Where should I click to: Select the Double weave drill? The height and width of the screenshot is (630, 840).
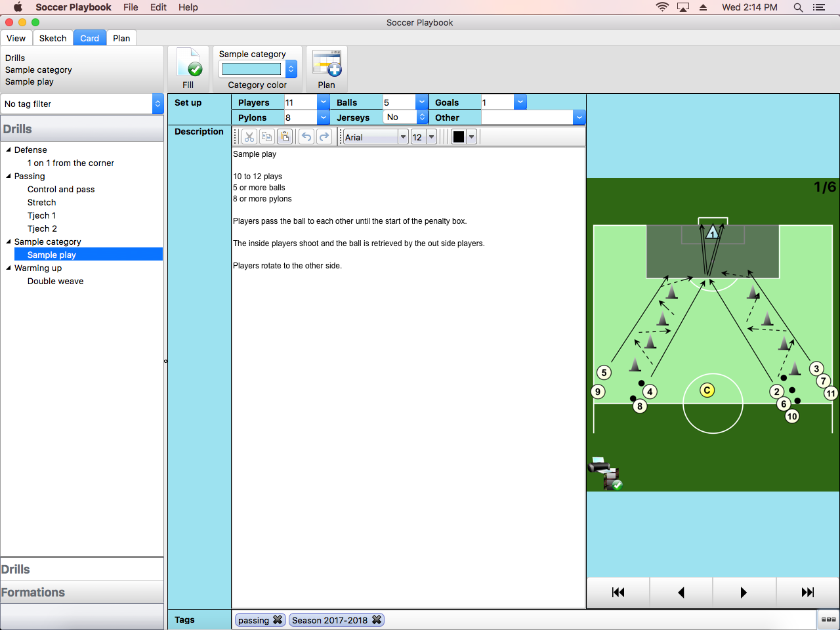coord(56,281)
